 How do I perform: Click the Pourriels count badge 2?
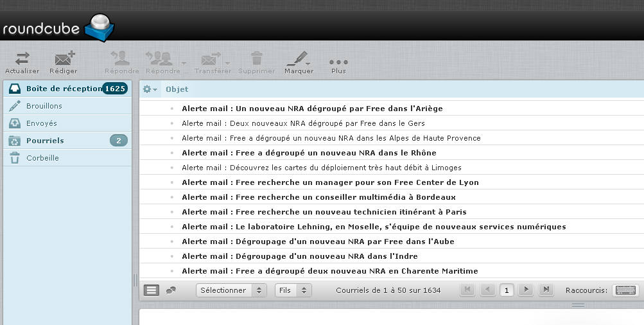tap(119, 141)
